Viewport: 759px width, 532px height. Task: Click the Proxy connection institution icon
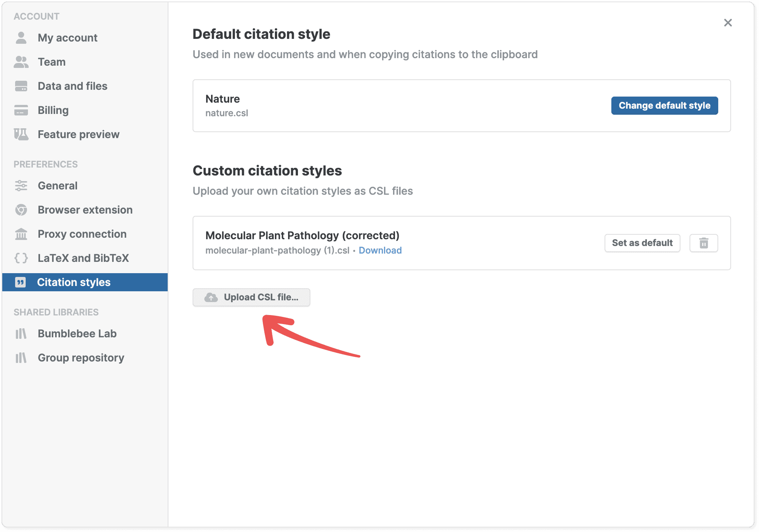coord(21,234)
